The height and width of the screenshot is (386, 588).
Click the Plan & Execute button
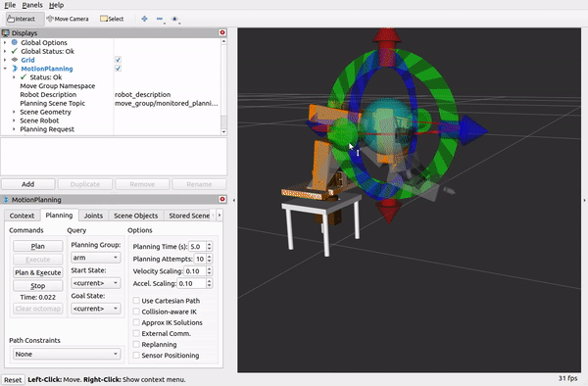pos(38,272)
